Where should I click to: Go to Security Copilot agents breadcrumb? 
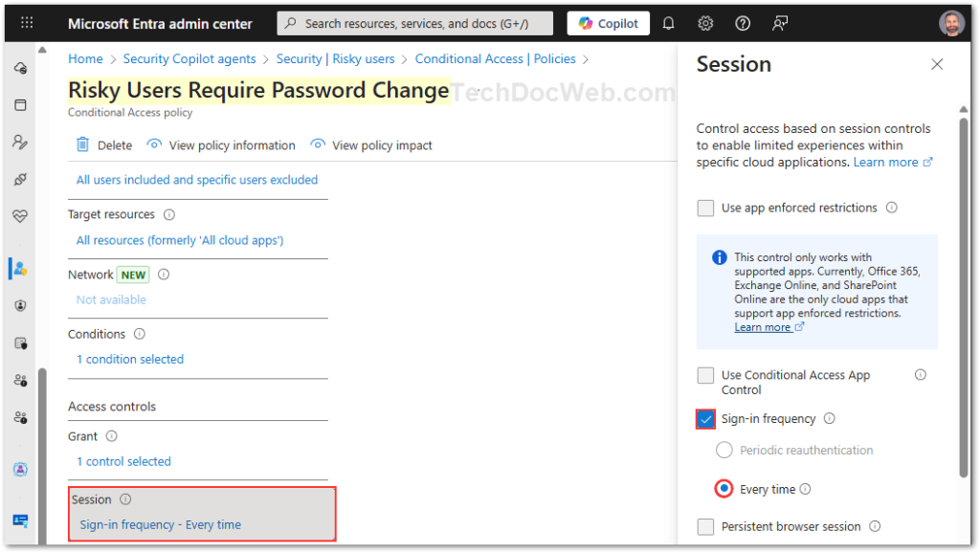(x=189, y=59)
